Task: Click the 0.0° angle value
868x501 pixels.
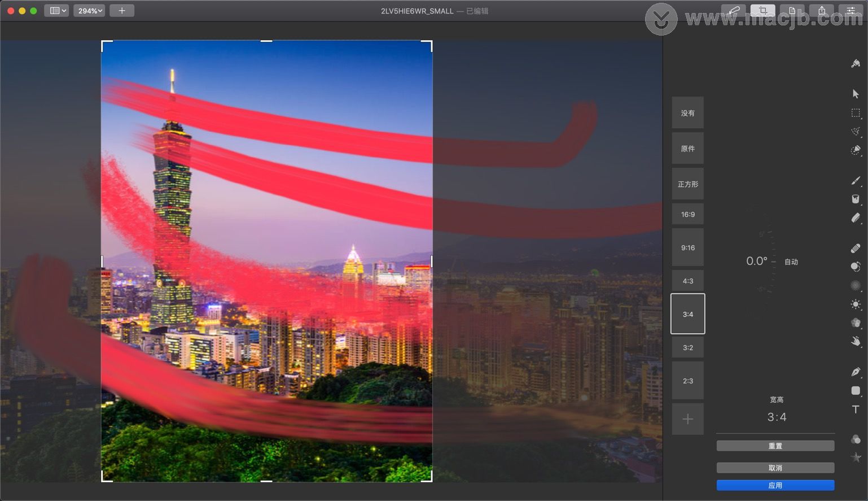Action: [757, 261]
